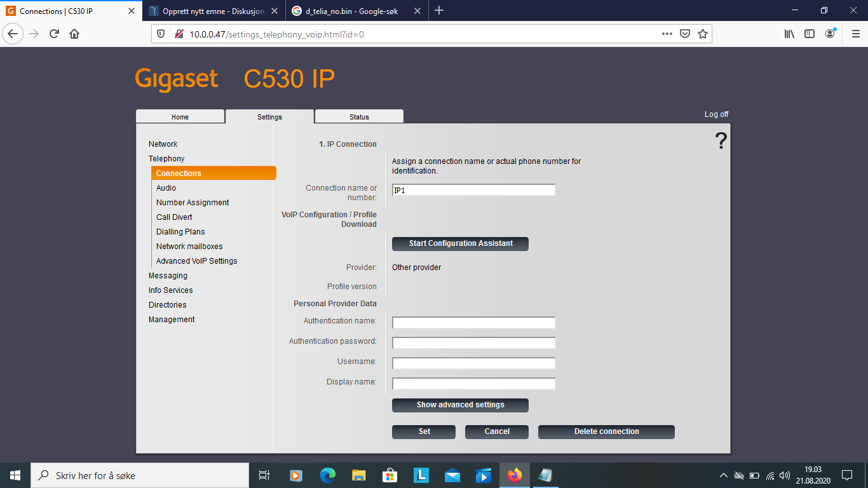Viewport: 868px width, 488px height.
Task: Open Firefox home page icon
Action: point(74,34)
